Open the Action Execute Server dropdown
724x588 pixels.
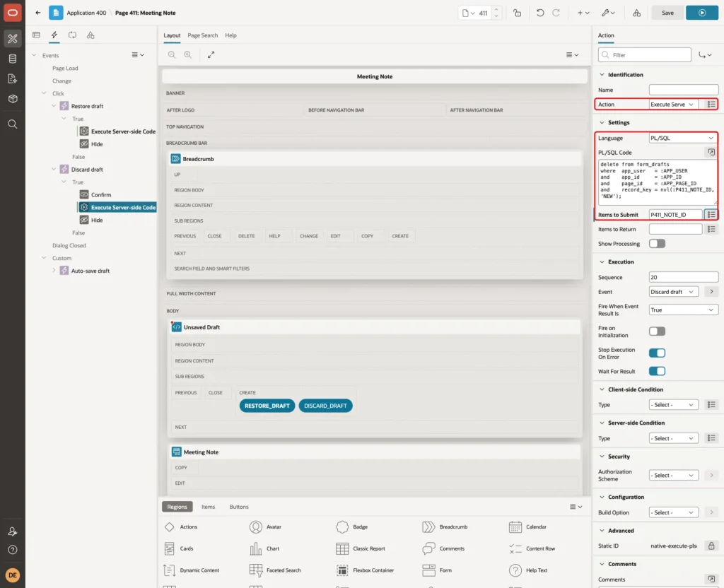673,105
